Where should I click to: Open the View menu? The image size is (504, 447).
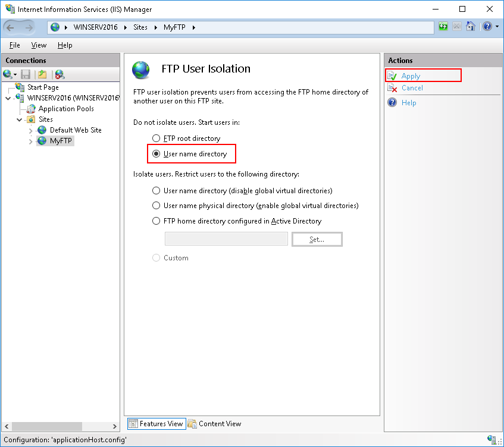tap(39, 45)
